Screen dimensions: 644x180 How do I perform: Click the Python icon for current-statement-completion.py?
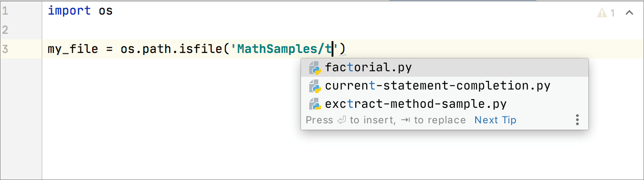pos(315,86)
